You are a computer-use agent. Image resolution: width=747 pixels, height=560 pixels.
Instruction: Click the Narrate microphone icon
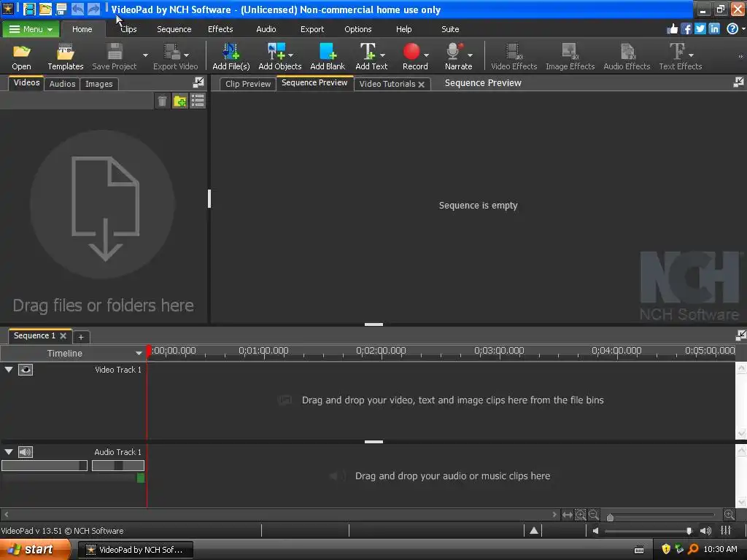tap(454, 51)
